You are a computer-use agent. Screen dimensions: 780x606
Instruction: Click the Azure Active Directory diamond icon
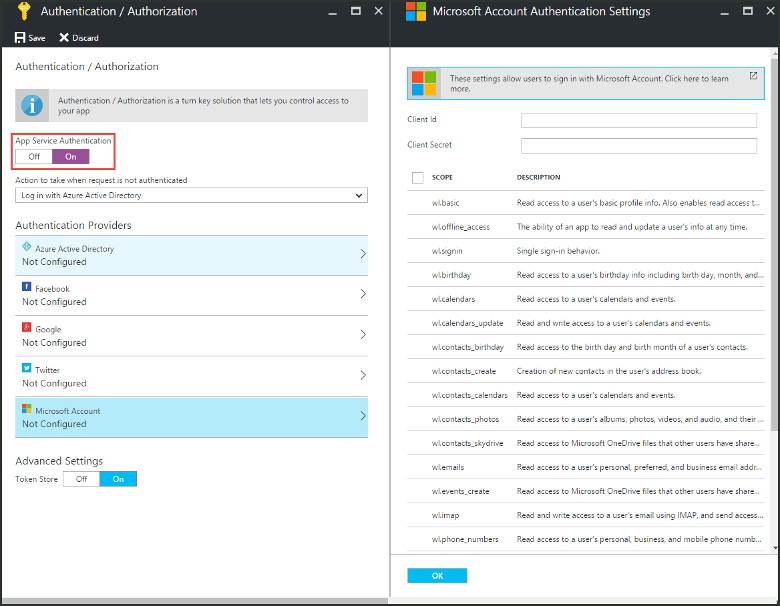coord(27,246)
